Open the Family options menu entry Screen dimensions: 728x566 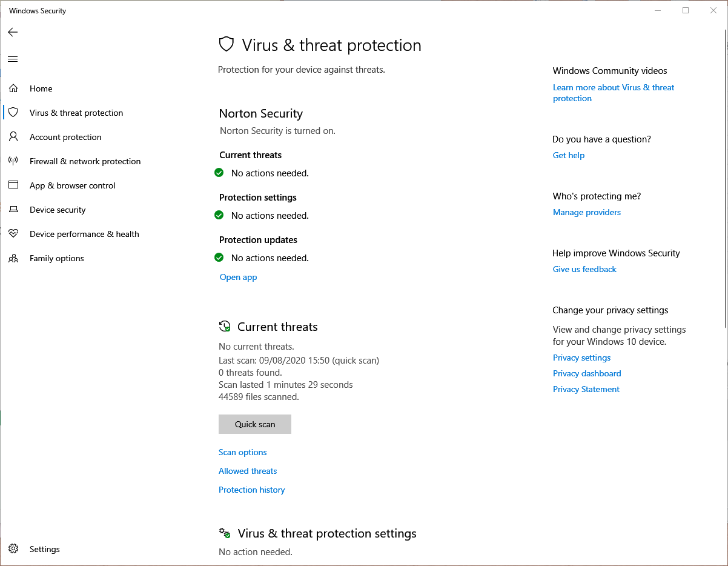57,258
